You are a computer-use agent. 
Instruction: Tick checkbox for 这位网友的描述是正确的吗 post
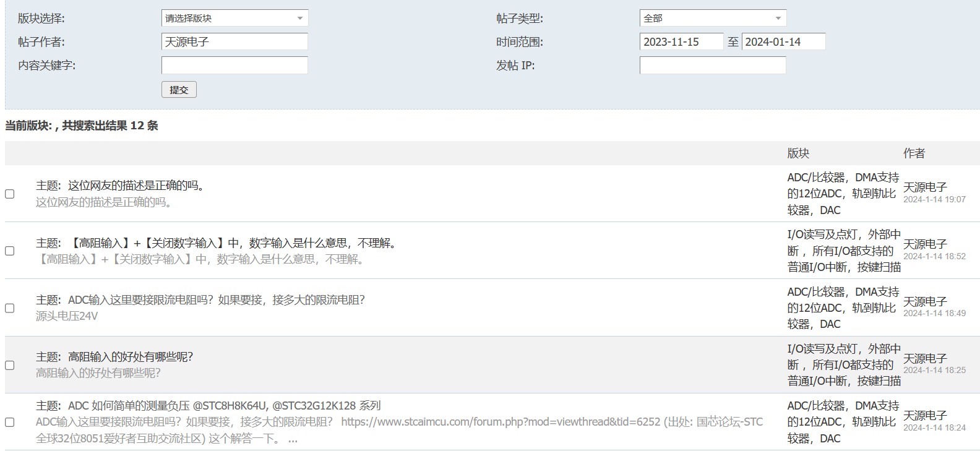click(10, 194)
